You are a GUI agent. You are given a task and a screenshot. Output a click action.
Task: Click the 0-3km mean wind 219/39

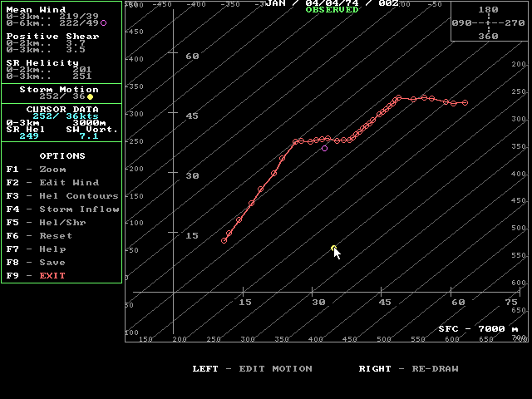79,17
